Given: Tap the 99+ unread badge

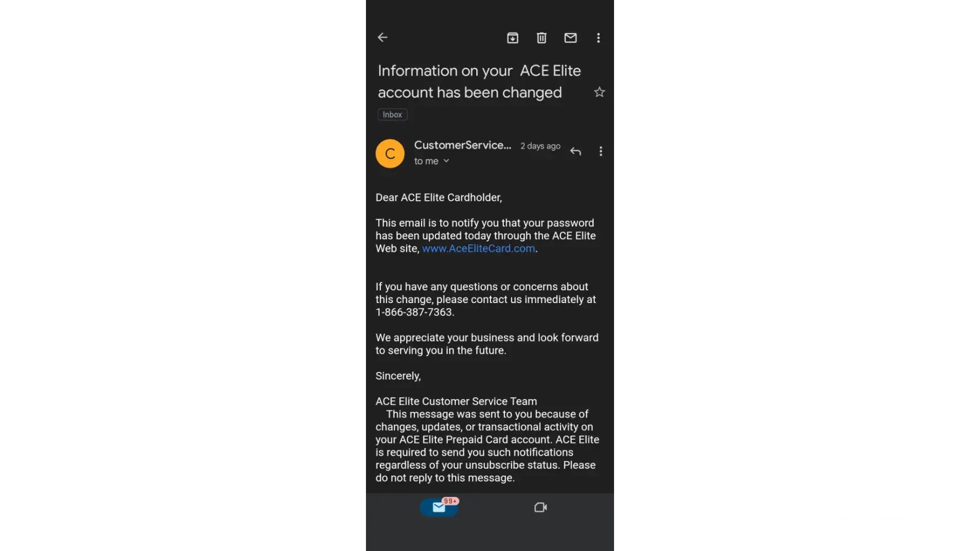Looking at the screenshot, I should pos(450,501).
